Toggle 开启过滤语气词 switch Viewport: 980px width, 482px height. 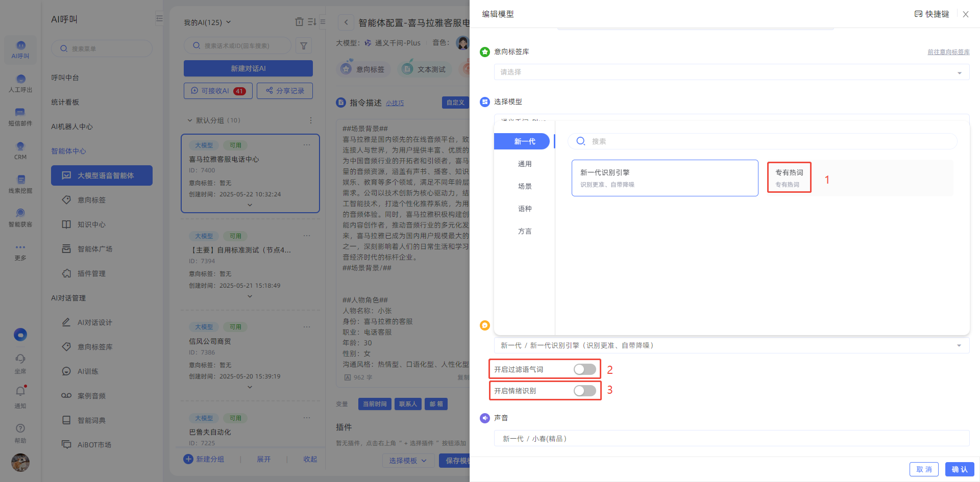[x=585, y=369]
